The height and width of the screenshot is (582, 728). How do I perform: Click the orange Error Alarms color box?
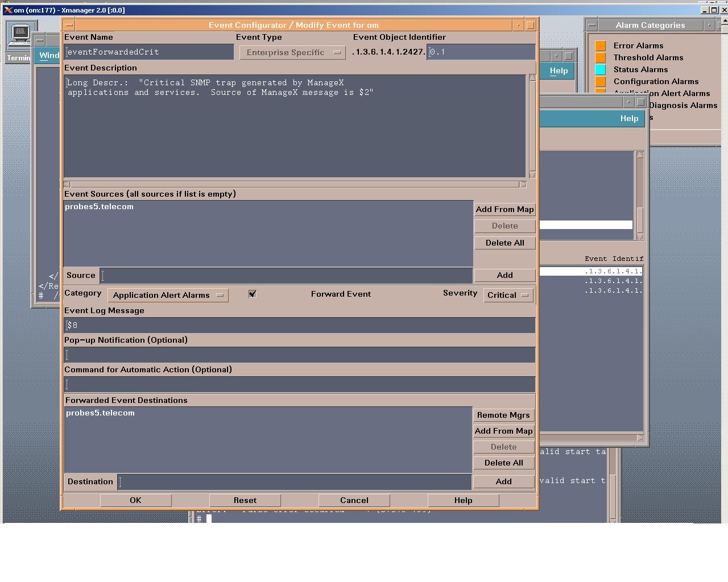600,45
